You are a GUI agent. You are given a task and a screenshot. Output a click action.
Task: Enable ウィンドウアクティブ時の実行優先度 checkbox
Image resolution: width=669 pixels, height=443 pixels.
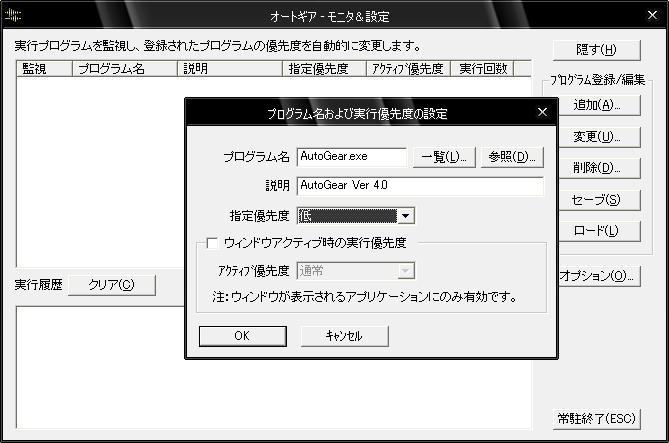tap(212, 243)
